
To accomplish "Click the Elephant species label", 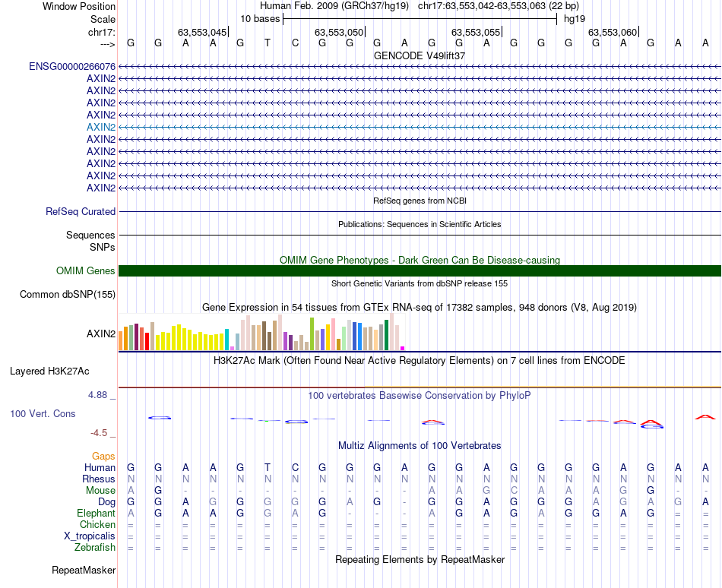I will pyautogui.click(x=97, y=513).
